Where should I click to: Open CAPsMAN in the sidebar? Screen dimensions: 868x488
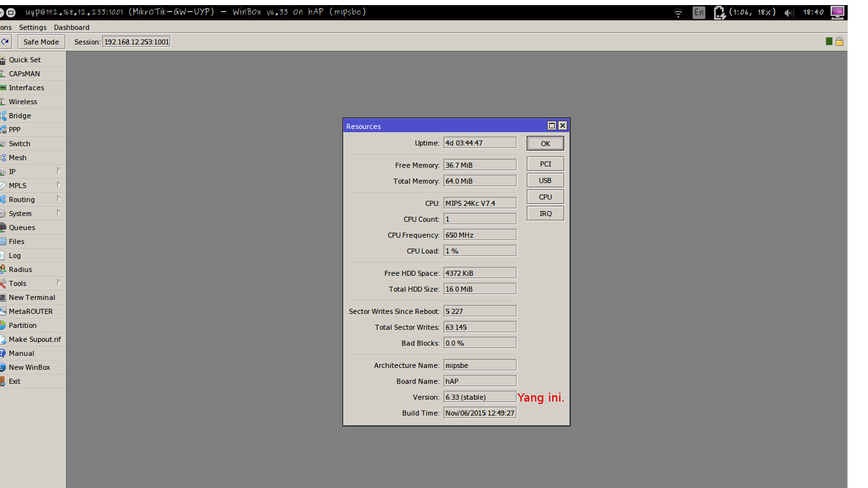[x=32, y=74]
